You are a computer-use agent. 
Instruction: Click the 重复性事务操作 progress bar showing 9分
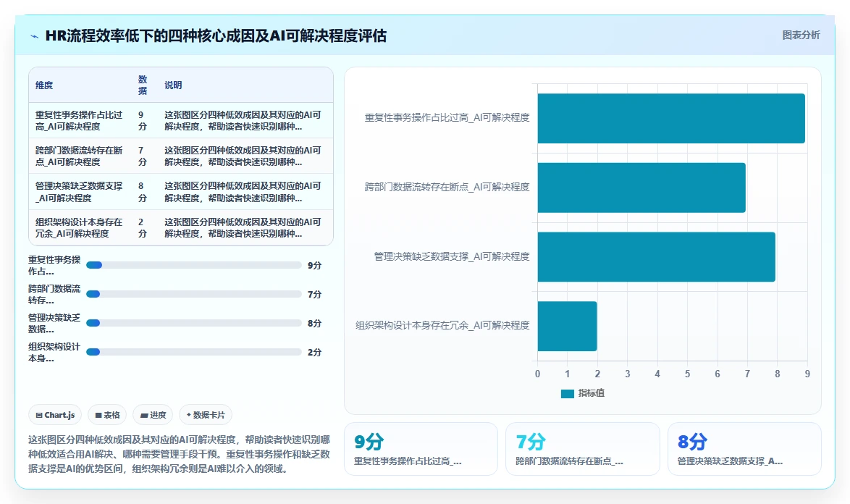(194, 265)
